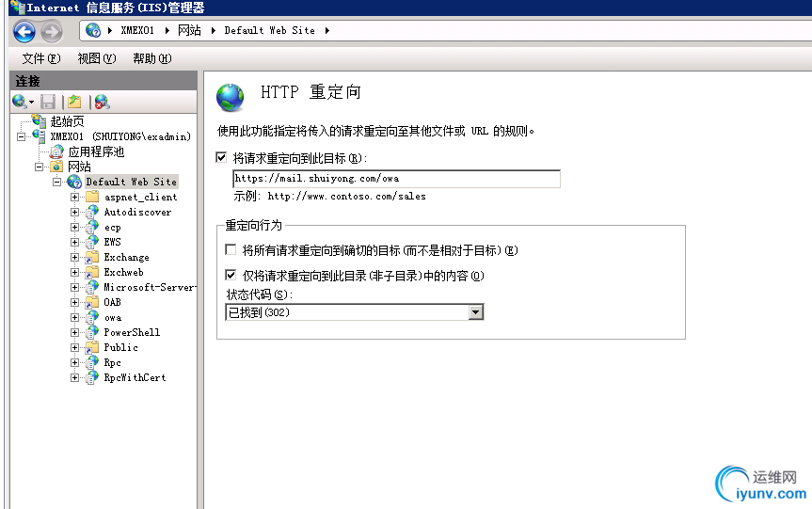The image size is (812, 509).
Task: Click Default Web Site in breadcrumb
Action: click(x=270, y=30)
